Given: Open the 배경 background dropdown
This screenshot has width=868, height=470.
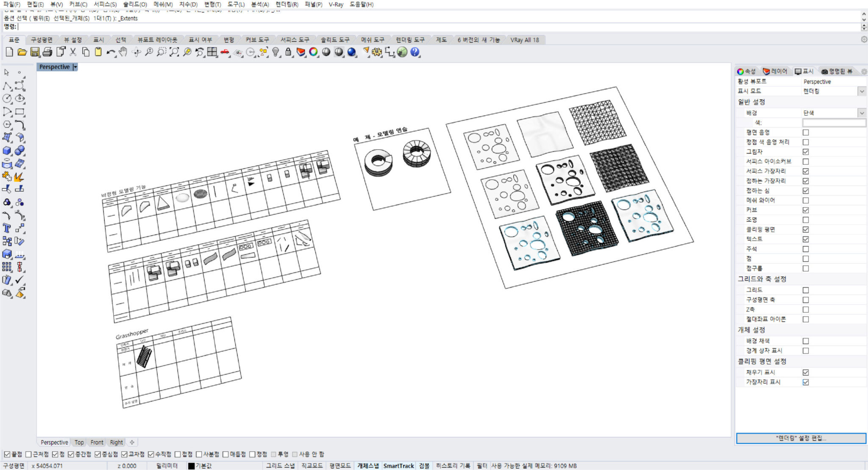Looking at the screenshot, I should (x=861, y=113).
